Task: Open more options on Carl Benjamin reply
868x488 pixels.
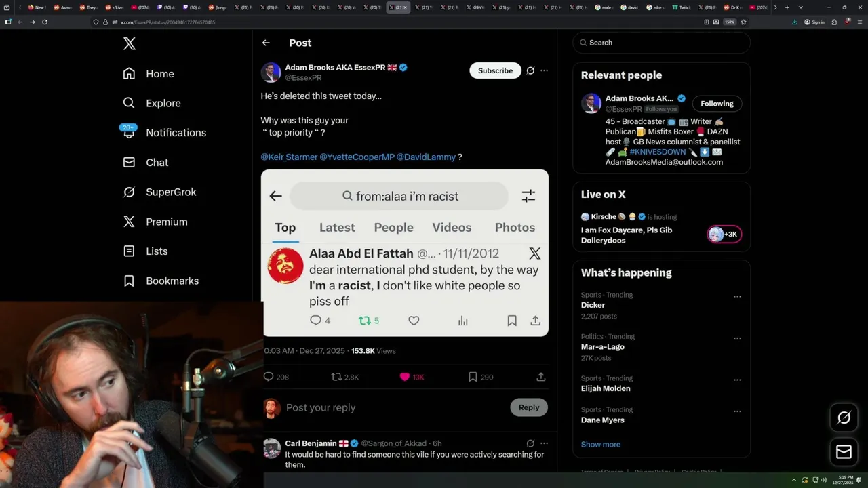Action: tap(544, 443)
